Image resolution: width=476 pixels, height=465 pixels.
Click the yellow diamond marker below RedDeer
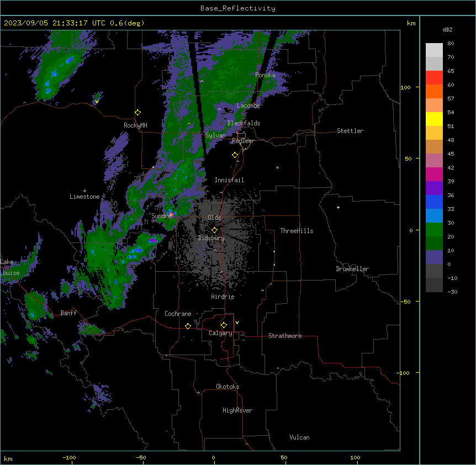[235, 155]
